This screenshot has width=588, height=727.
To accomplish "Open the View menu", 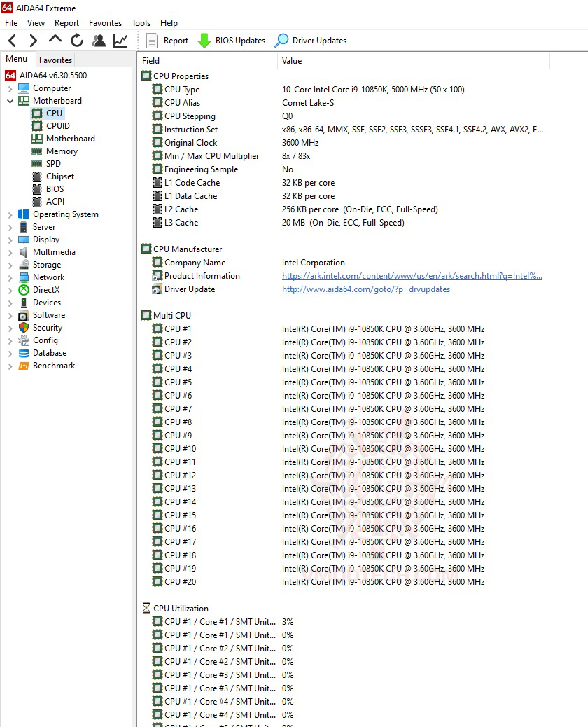I will click(x=36, y=22).
